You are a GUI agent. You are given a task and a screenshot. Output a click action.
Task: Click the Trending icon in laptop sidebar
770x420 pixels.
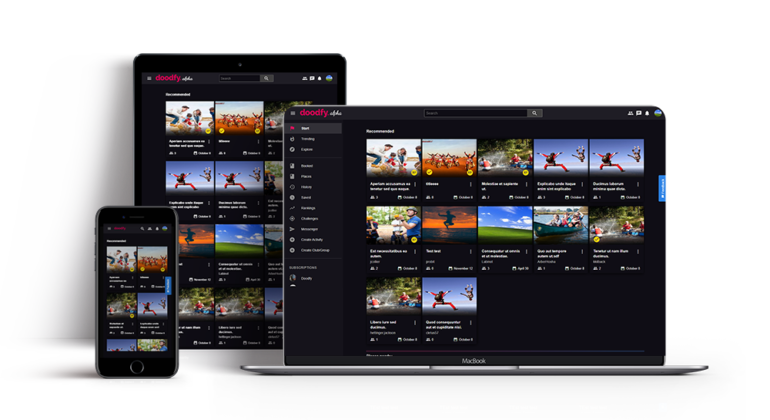291,139
